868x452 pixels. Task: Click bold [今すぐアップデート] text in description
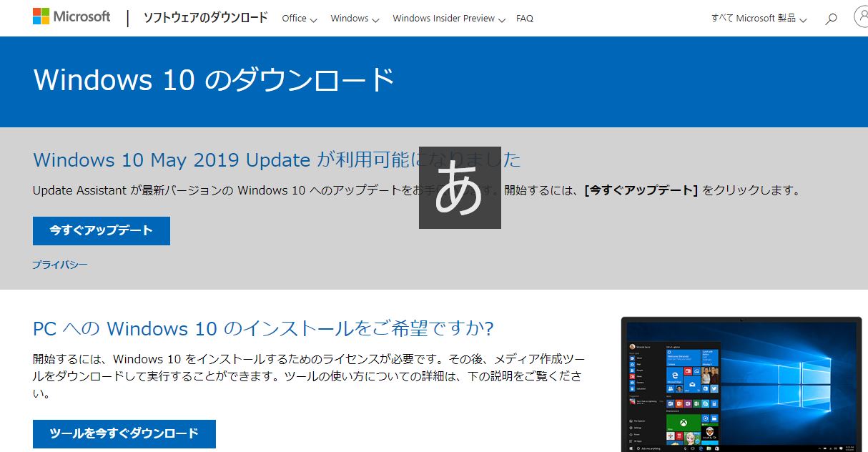pos(641,191)
